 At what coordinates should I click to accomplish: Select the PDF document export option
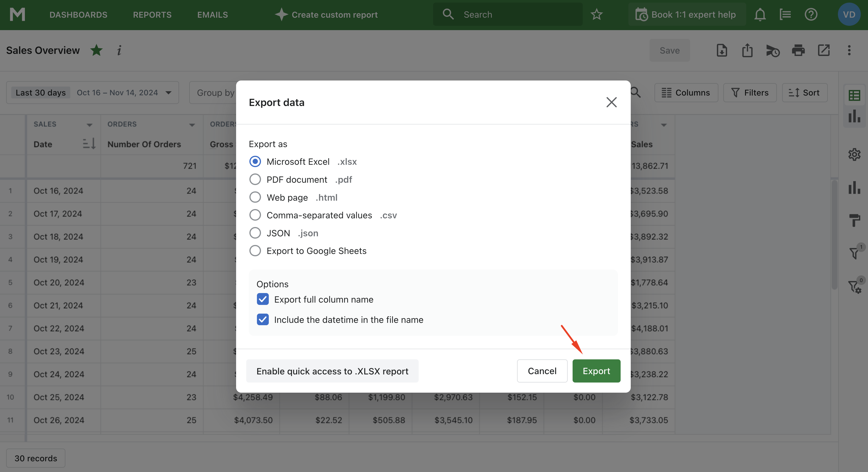[x=255, y=179]
